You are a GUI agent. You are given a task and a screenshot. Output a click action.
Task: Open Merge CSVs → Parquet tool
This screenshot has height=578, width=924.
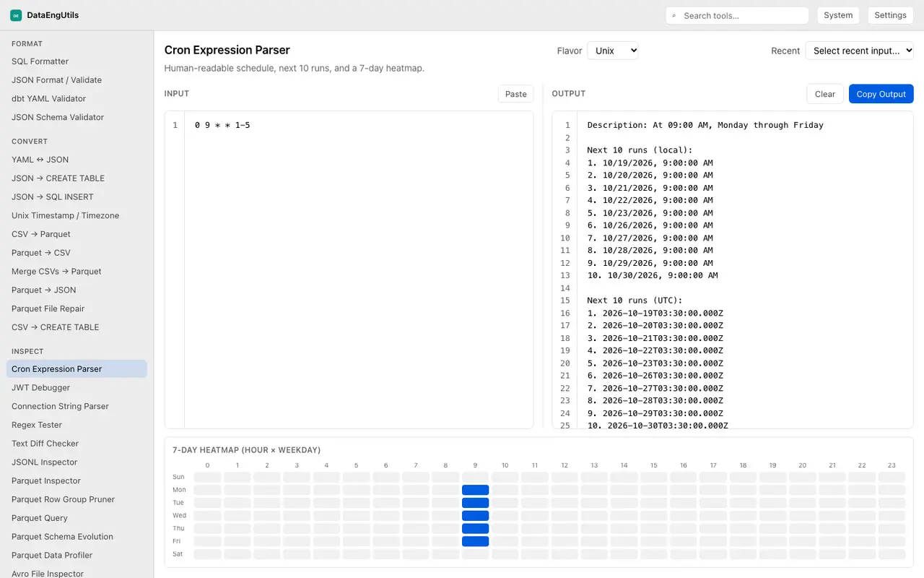tap(77, 272)
